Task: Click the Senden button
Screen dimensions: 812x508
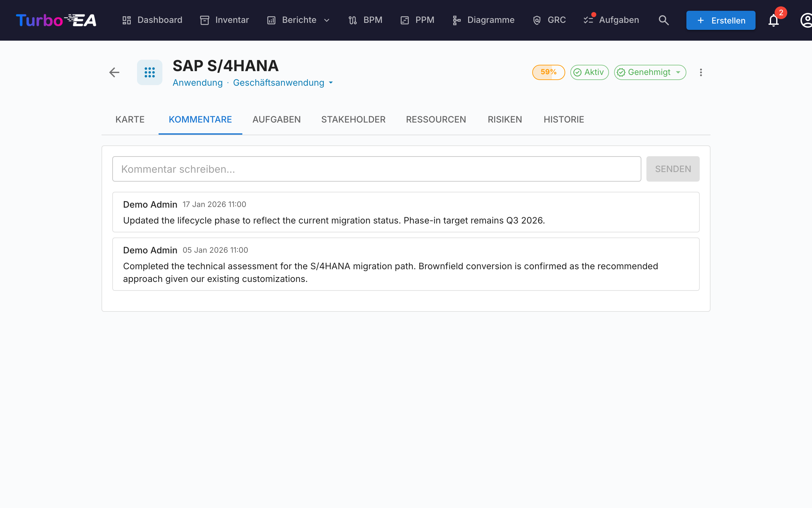Action: [x=673, y=169]
